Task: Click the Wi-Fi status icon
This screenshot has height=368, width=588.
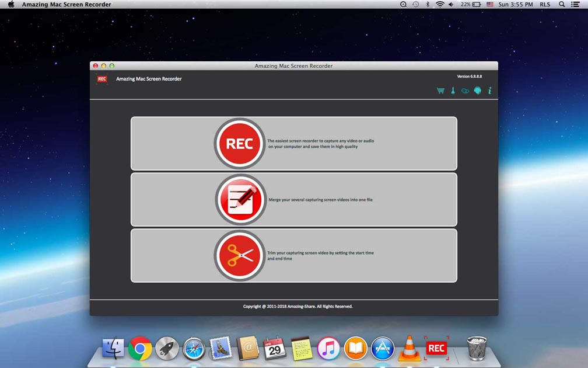Action: (x=440, y=5)
